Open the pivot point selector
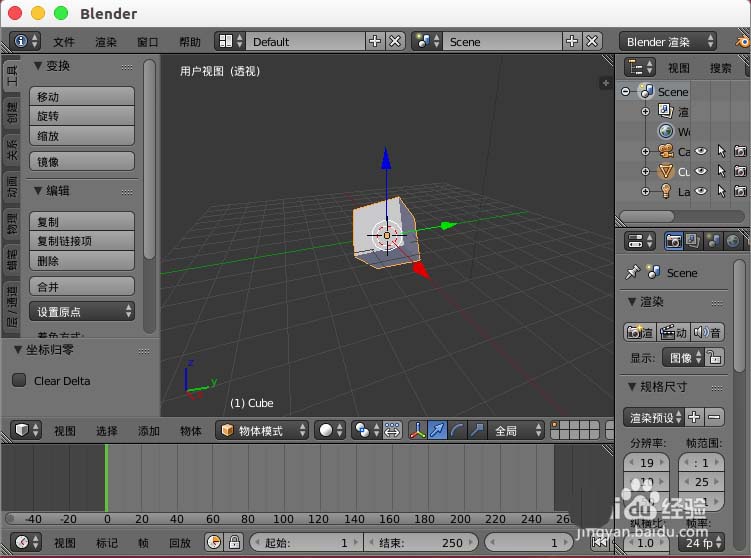751x558 pixels. tap(367, 430)
